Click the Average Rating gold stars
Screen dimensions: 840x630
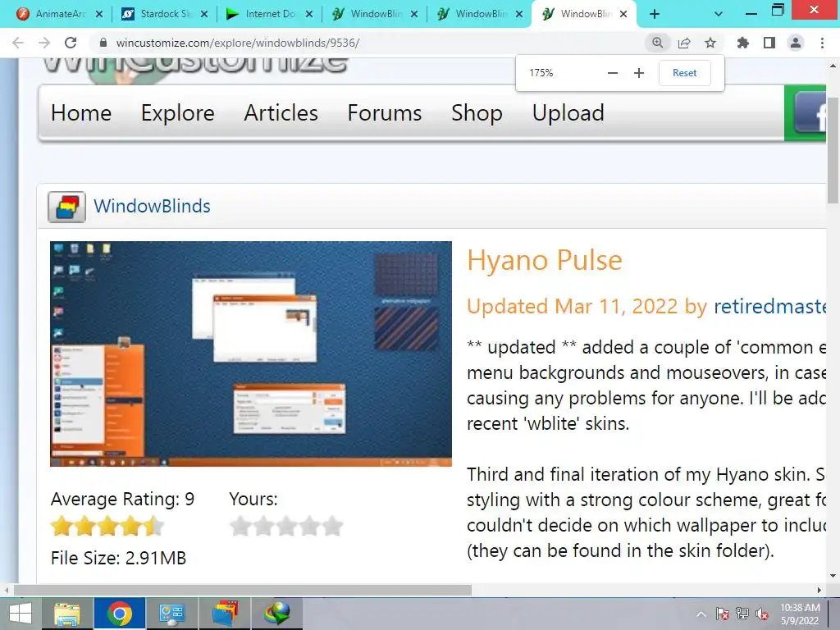(107, 526)
